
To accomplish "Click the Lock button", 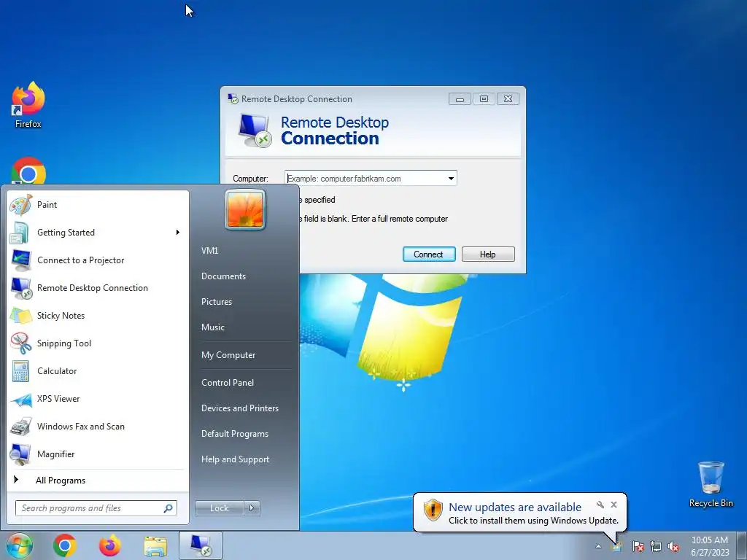I will click(219, 508).
